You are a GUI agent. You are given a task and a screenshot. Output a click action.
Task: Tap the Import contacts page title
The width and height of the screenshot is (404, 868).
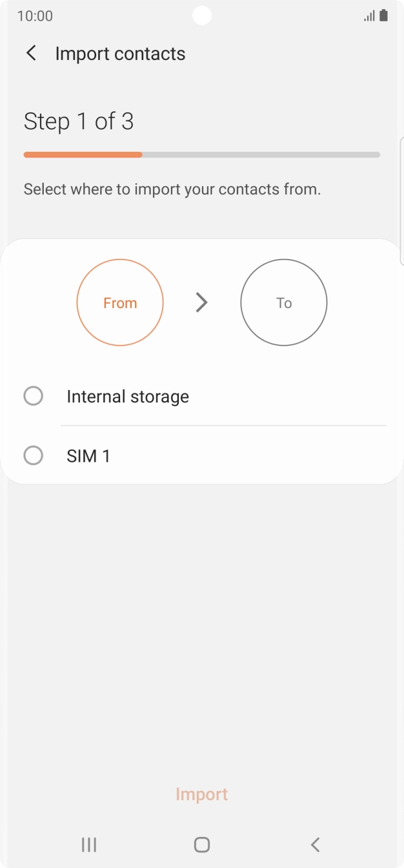120,54
